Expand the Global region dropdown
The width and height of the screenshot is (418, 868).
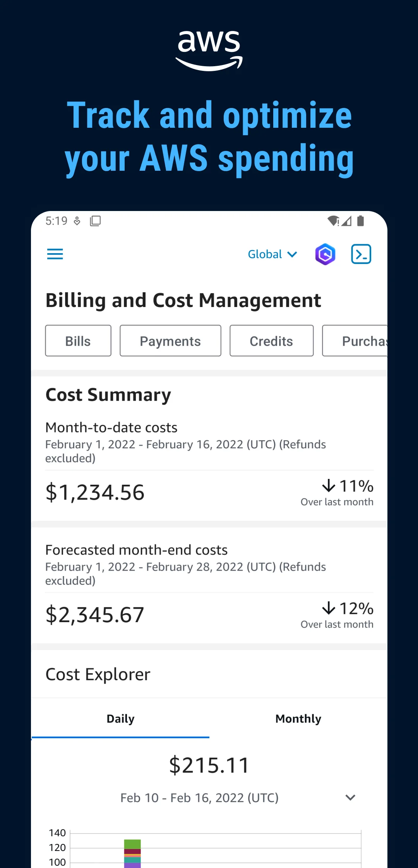coord(272,254)
